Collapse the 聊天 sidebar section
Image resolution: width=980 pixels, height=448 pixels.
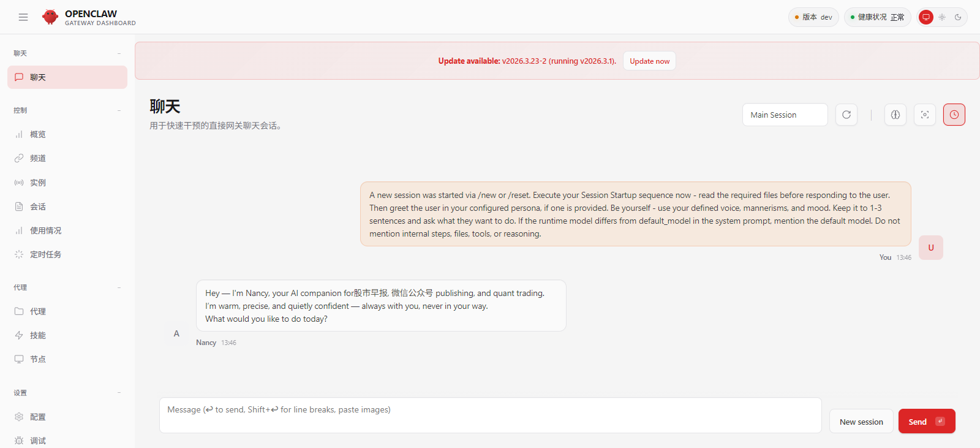[67, 53]
